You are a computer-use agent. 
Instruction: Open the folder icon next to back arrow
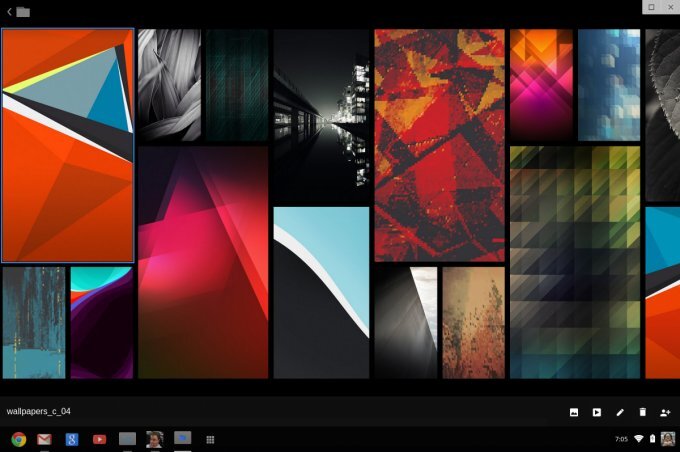pyautogui.click(x=23, y=12)
